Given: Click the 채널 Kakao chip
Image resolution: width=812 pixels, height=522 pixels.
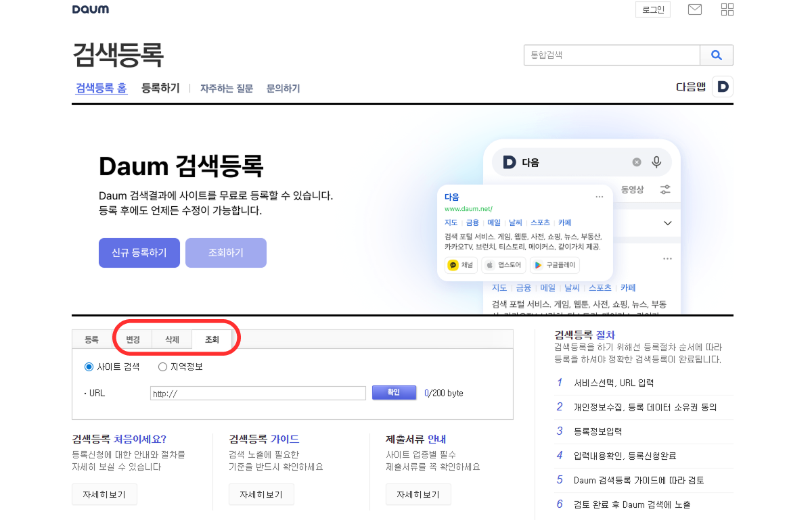Looking at the screenshot, I should [461, 265].
